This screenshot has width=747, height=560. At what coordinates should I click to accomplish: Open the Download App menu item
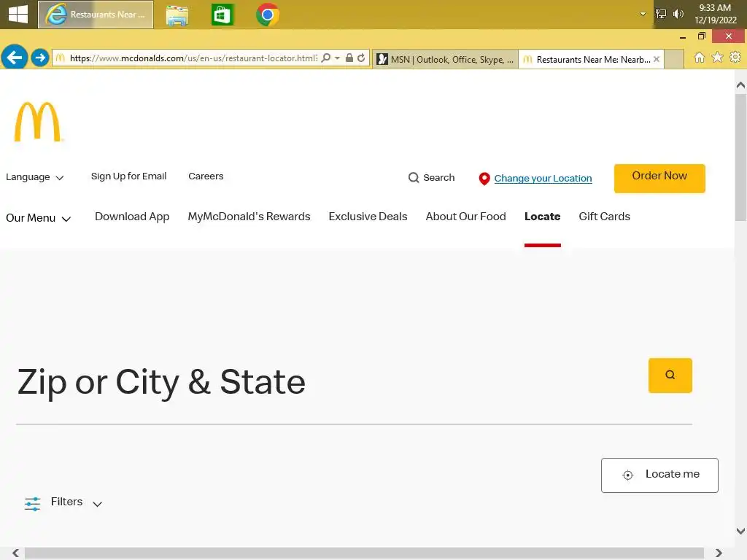tap(132, 217)
